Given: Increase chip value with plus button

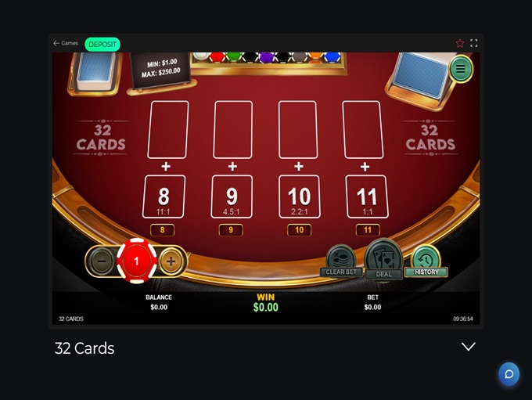Looking at the screenshot, I should pyautogui.click(x=171, y=261).
